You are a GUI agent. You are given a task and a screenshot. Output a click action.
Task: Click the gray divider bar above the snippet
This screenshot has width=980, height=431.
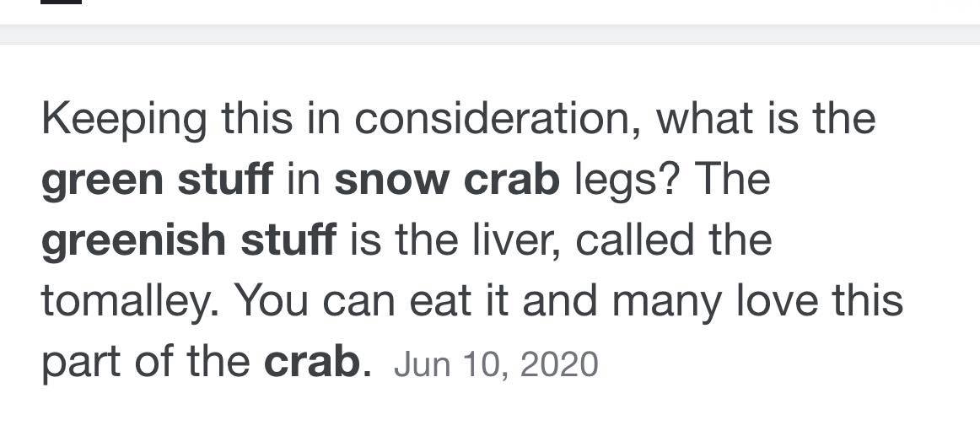[490, 35]
